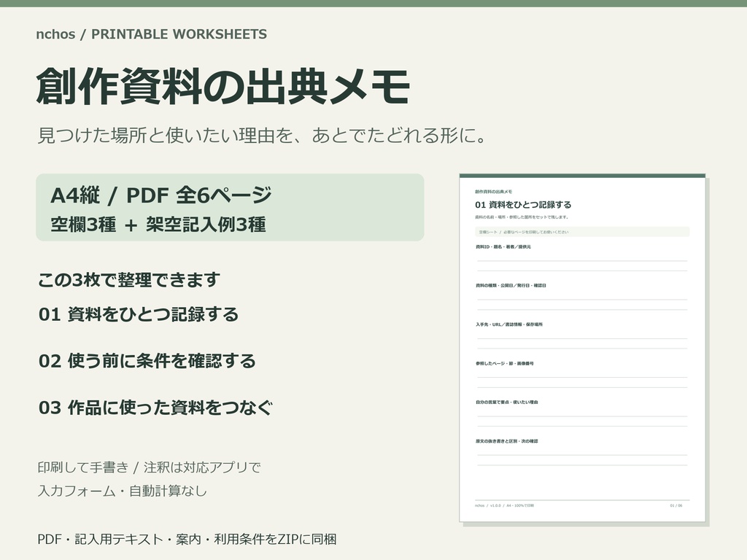Click the "空欄シート / 必要なページを印刷してお使いください" banner

581,232
